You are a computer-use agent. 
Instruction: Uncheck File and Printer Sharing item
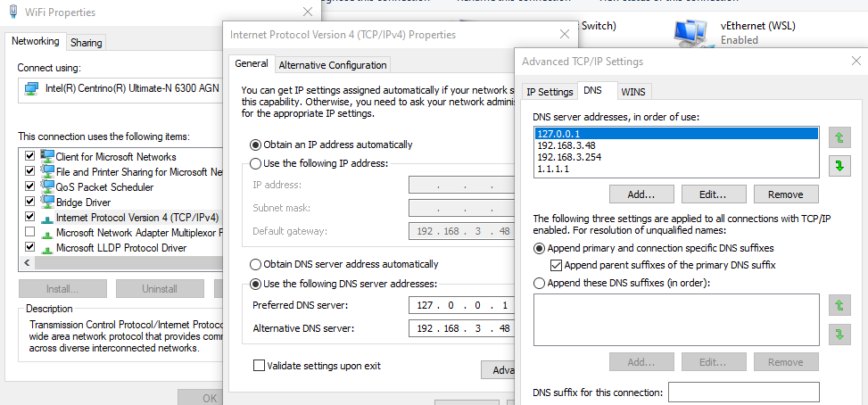click(30, 171)
